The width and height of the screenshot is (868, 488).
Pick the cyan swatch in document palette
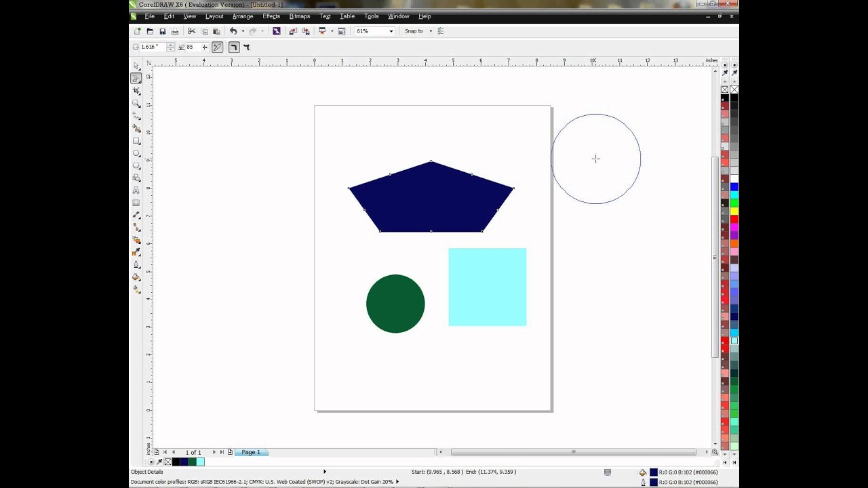200,462
